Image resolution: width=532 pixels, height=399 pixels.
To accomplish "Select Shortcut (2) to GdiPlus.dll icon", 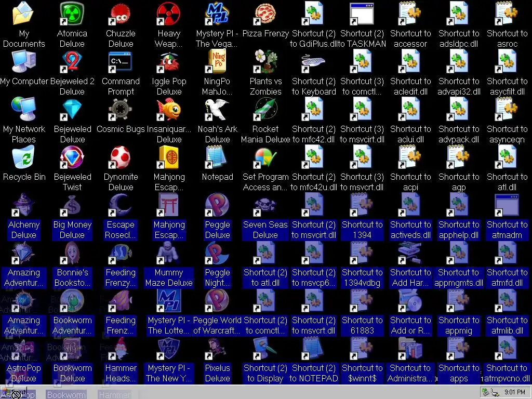I will (x=313, y=14).
